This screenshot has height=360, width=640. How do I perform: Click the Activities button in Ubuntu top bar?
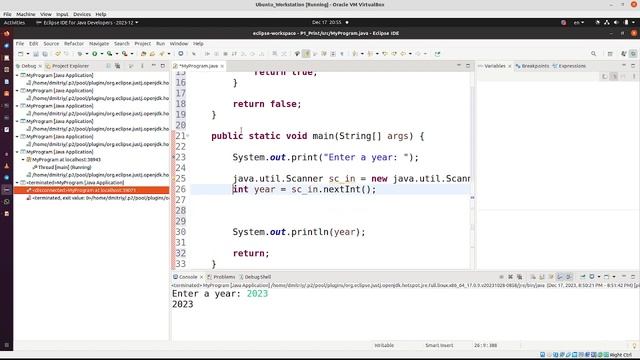[14, 22]
